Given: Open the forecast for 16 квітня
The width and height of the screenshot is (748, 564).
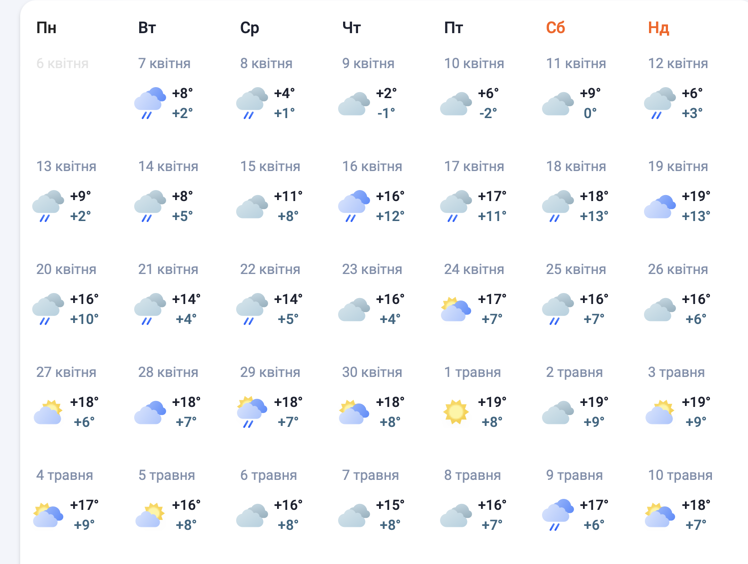Looking at the screenshot, I should coord(372,166).
